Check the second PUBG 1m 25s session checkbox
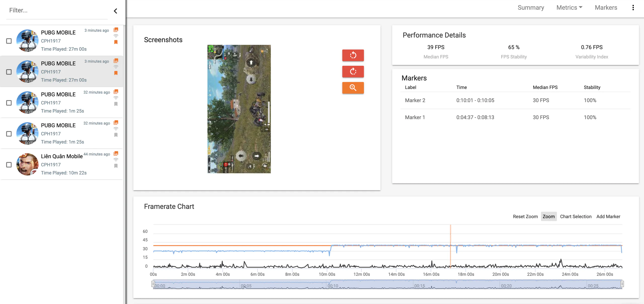This screenshot has height=304, width=644. point(9,134)
